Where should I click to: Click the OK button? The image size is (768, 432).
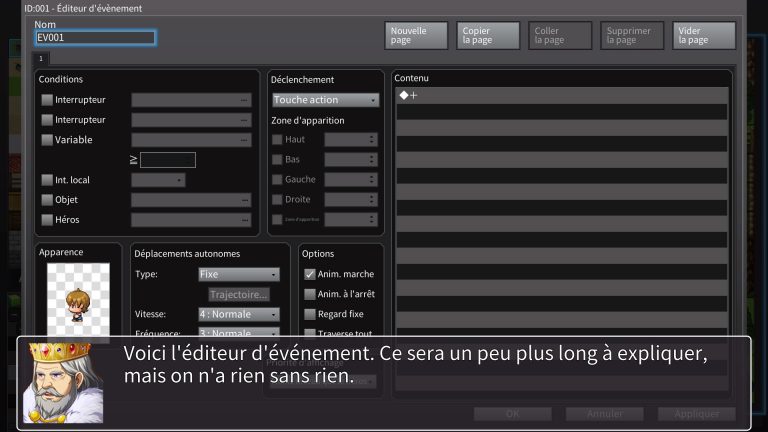tap(513, 414)
